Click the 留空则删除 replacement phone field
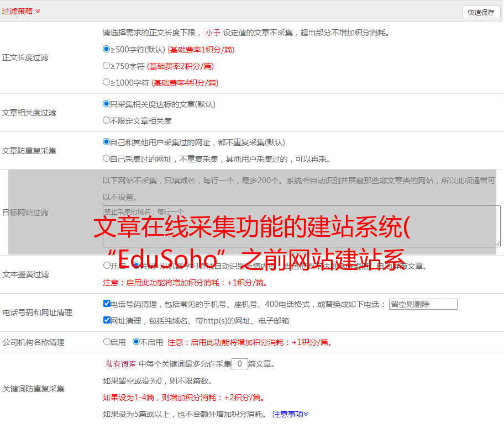Screen dimensions: 504x424 pos(423,304)
